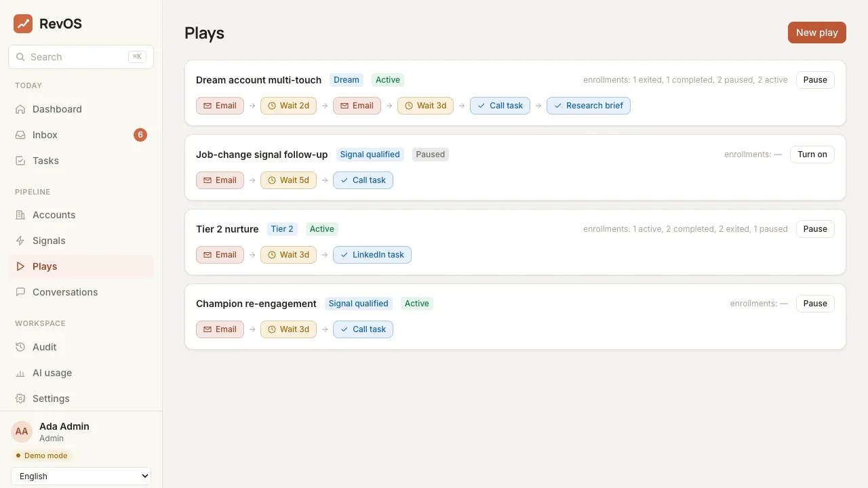Click Call task step in Champion re-engagement
This screenshot has width=868, height=488.
pyautogui.click(x=363, y=329)
